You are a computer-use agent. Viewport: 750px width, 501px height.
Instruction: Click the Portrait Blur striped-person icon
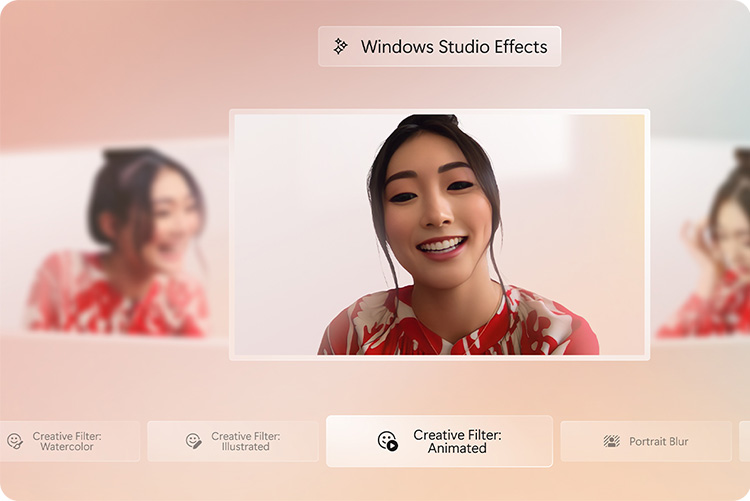point(612,441)
